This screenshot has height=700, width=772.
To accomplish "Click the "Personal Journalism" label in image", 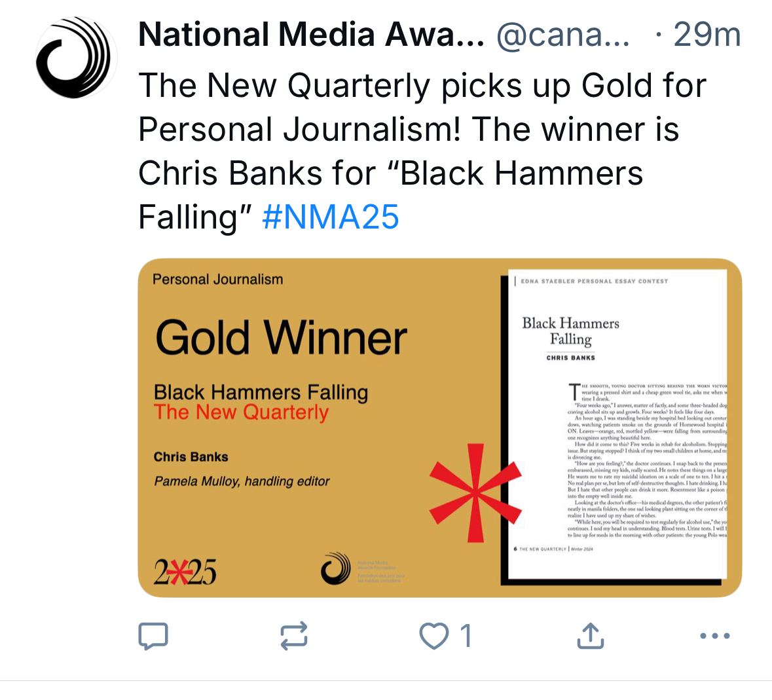I will tap(218, 280).
